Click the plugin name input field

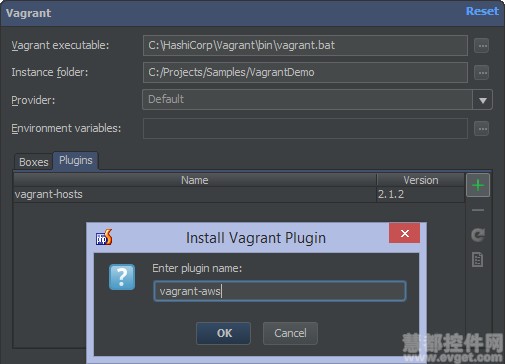[x=280, y=291]
